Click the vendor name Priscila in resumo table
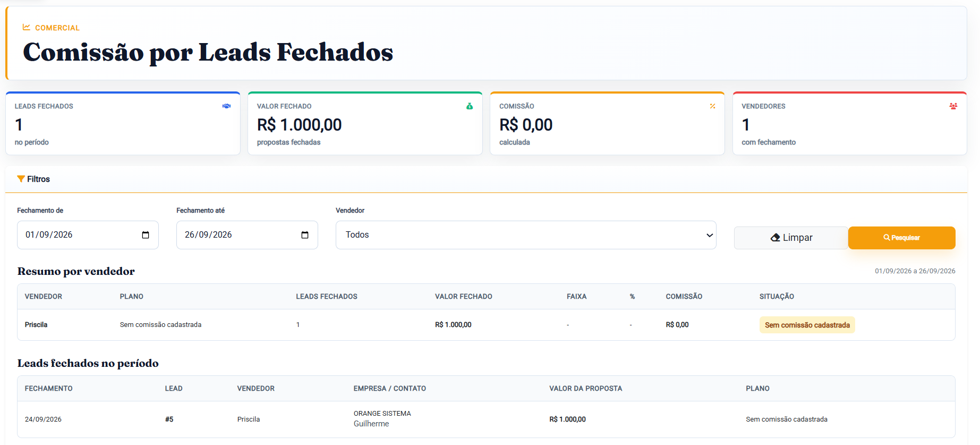The height and width of the screenshot is (445, 980). point(36,325)
